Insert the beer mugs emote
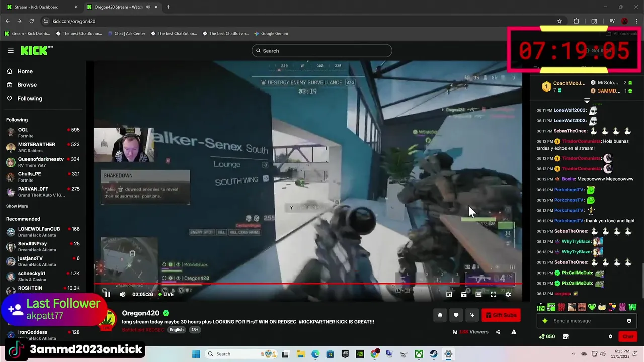Viewport: 644px width, 362px height. 602,307
